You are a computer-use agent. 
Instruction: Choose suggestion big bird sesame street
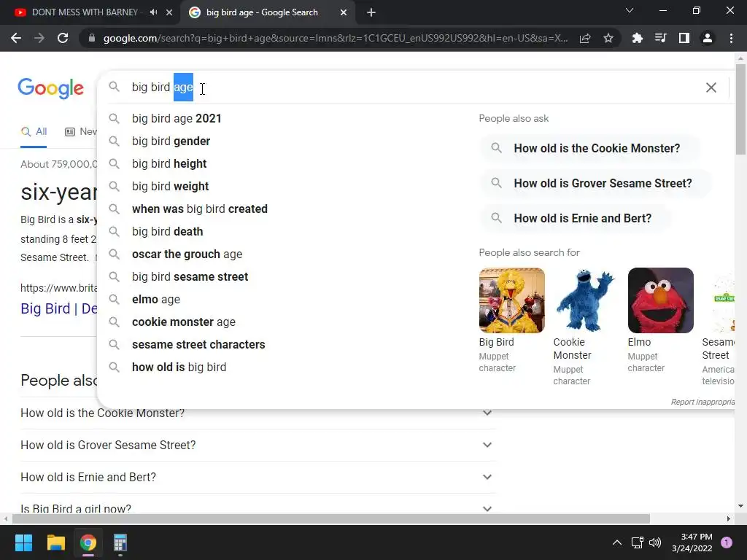click(190, 276)
